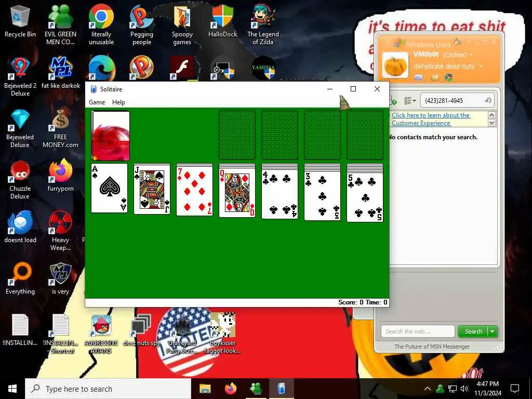The height and width of the screenshot is (399, 532).
Task: Select The Legend of Zilda desktop icon
Action: [x=263, y=25]
